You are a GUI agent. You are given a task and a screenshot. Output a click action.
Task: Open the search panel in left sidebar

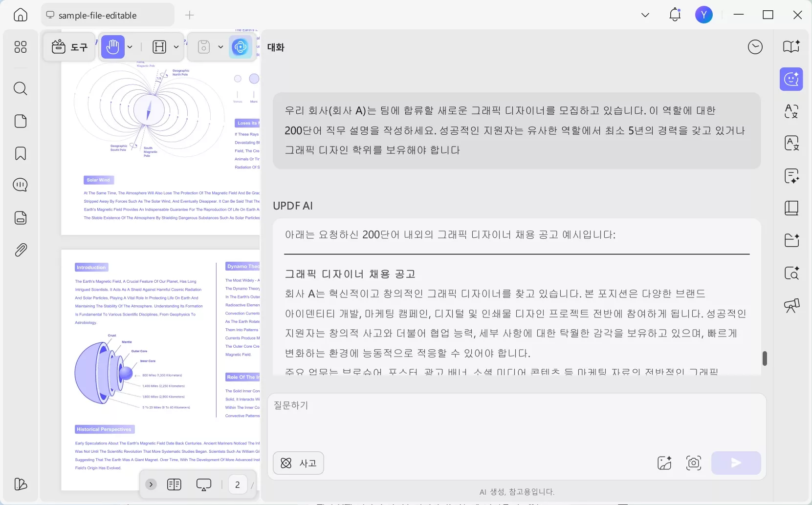pyautogui.click(x=21, y=88)
